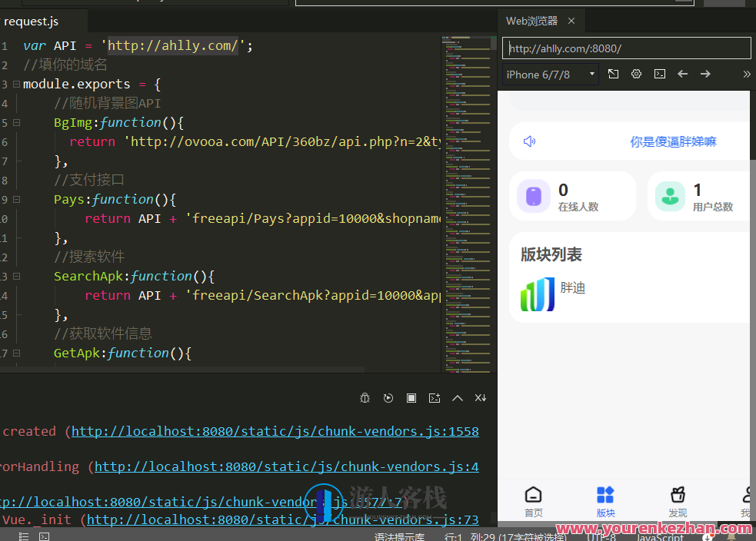The width and height of the screenshot is (756, 541).
Task: Click the UTF-8 encoding indicator
Action: 603,536
